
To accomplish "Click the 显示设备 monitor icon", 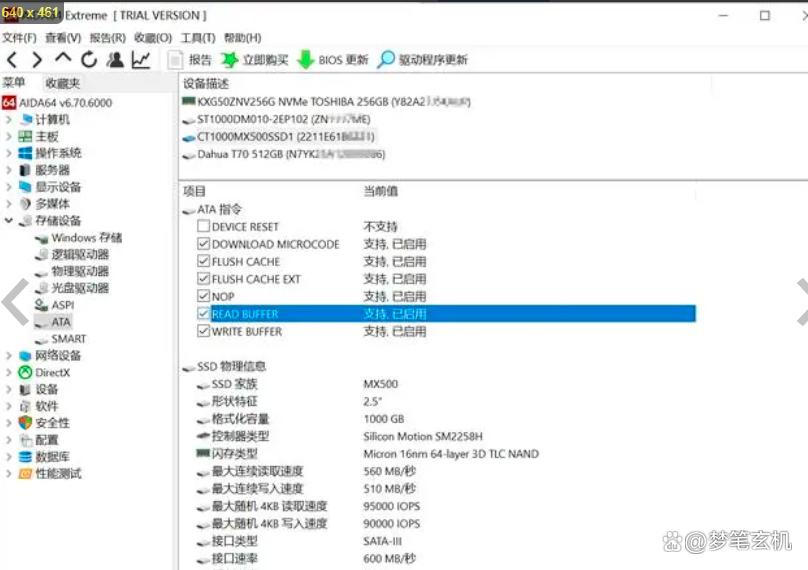I will click(x=25, y=187).
